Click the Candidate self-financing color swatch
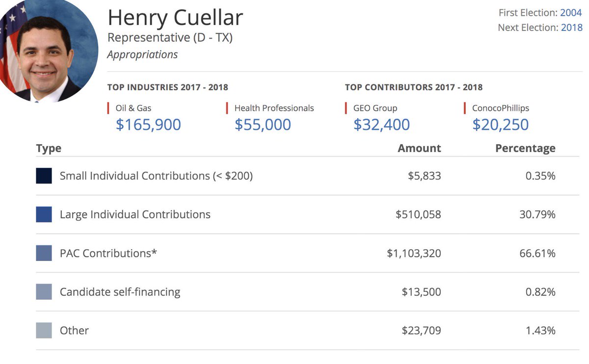 point(44,292)
